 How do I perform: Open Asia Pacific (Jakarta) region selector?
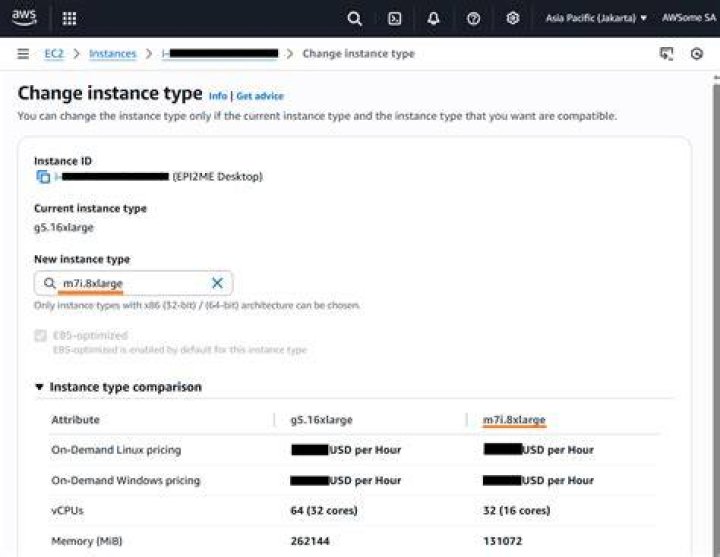pyautogui.click(x=596, y=18)
